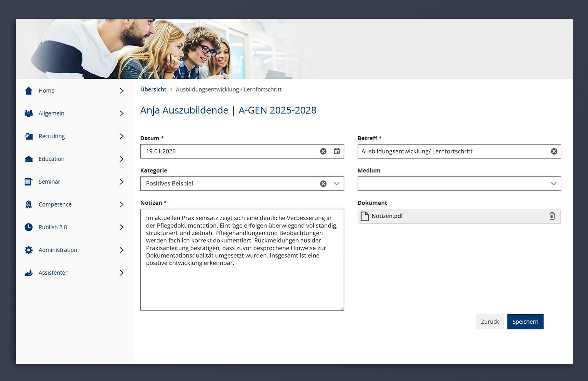The height and width of the screenshot is (381, 588).
Task: Delete the Notizen.pdf document
Action: (x=552, y=216)
